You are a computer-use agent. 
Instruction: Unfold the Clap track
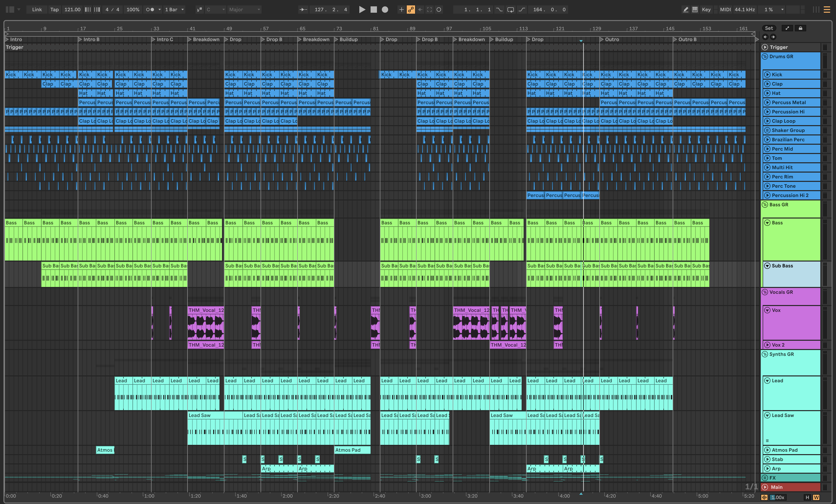[x=767, y=84]
